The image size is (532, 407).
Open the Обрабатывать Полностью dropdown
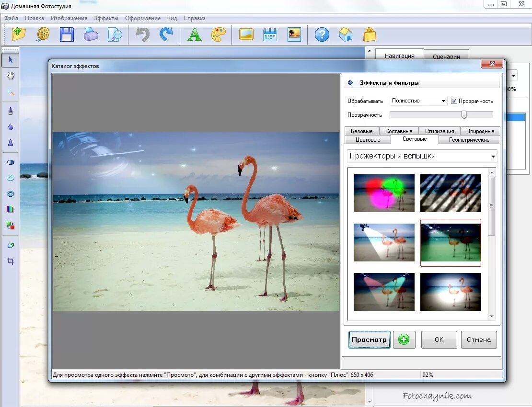pyautogui.click(x=418, y=101)
